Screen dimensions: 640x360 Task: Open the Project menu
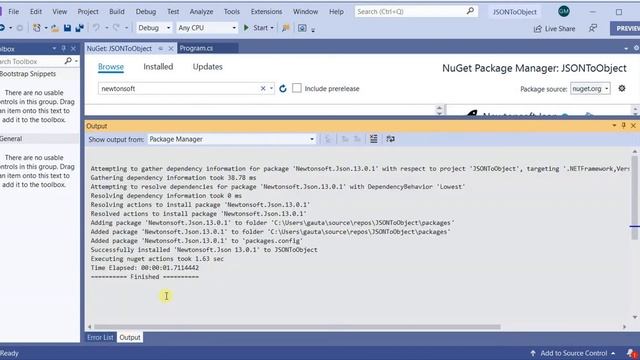pos(88,11)
